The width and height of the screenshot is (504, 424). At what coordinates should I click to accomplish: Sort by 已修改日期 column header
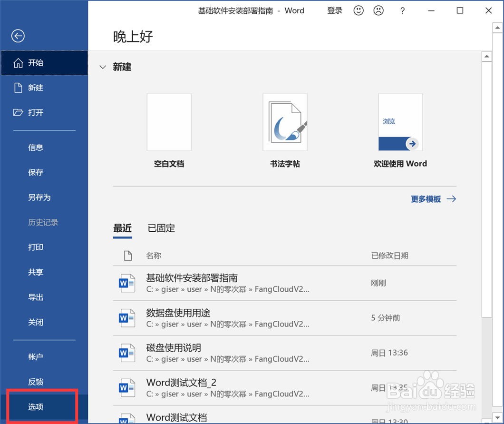389,256
